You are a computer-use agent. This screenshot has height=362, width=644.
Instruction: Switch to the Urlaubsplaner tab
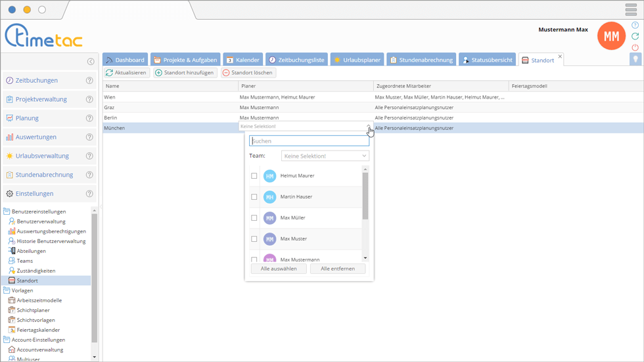[357, 60]
